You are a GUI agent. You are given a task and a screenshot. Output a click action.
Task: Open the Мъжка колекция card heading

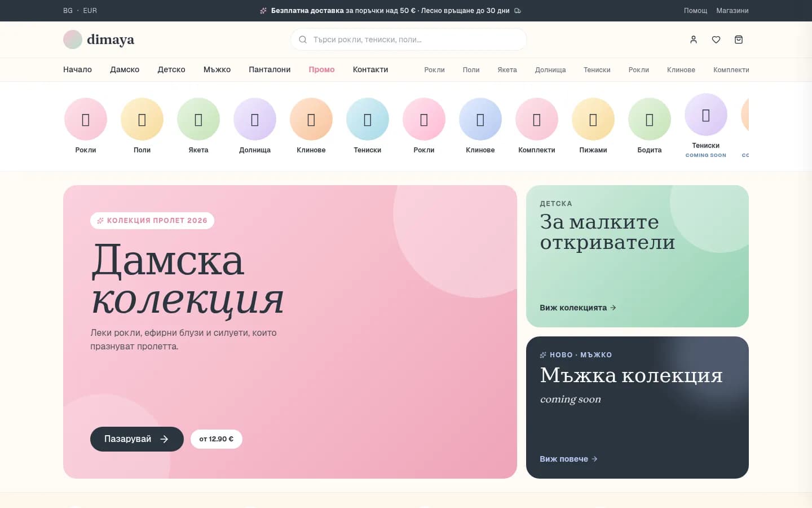click(631, 375)
